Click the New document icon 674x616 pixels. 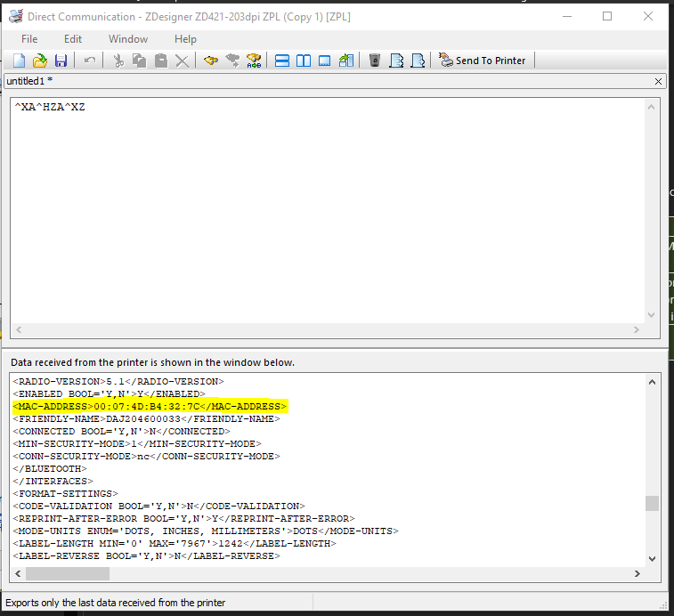tap(19, 61)
